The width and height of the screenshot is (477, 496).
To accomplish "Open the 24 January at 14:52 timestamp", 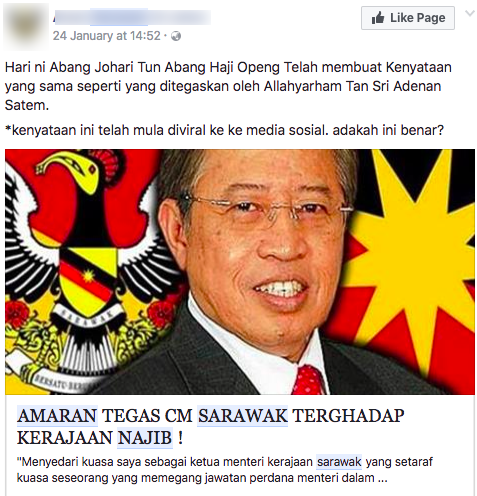I will point(107,36).
